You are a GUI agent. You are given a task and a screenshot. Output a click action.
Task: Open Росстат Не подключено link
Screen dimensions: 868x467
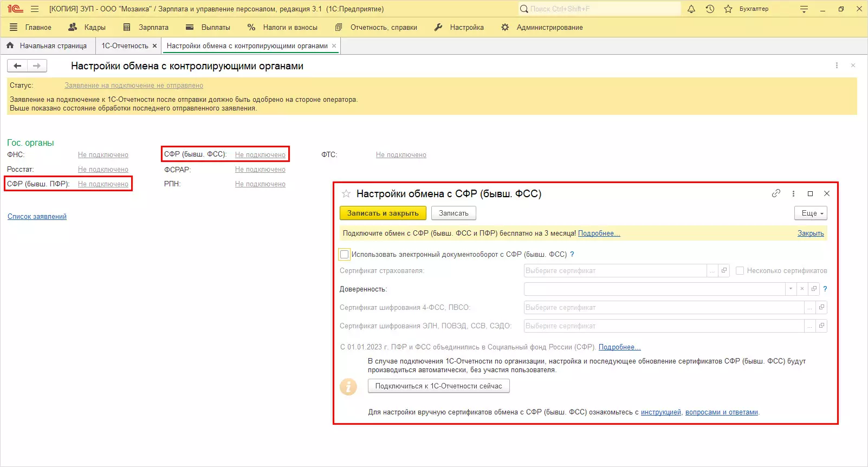pyautogui.click(x=103, y=170)
